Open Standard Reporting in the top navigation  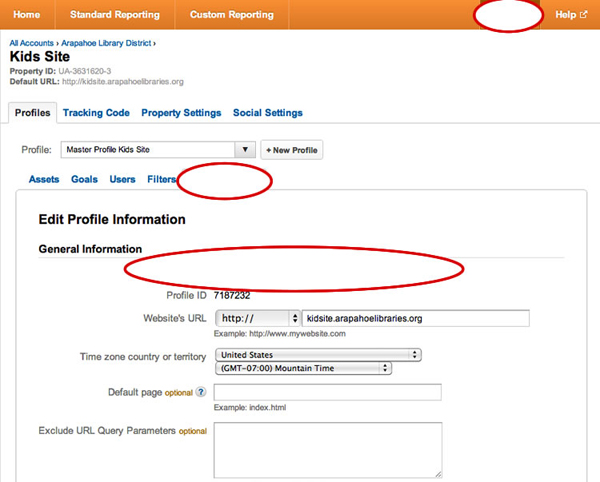(x=116, y=15)
